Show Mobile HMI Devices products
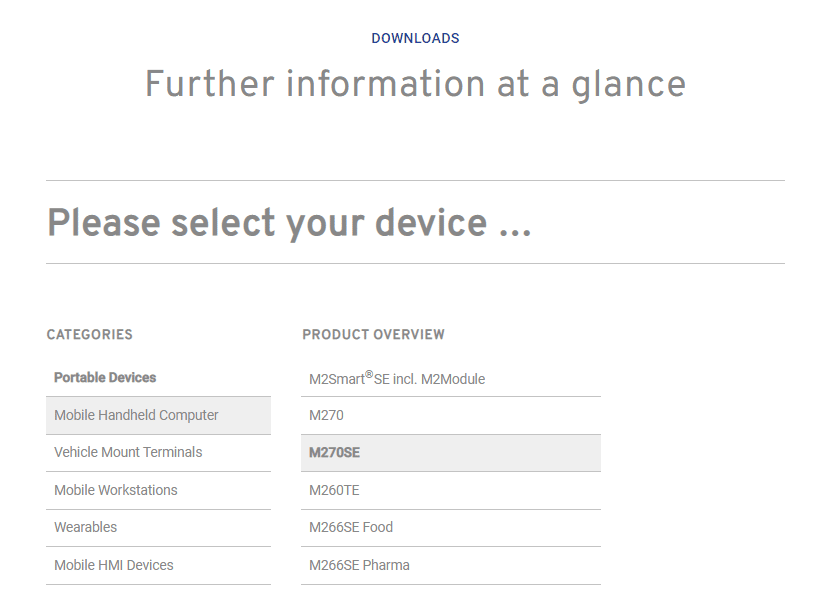The image size is (823, 590). pos(158,565)
